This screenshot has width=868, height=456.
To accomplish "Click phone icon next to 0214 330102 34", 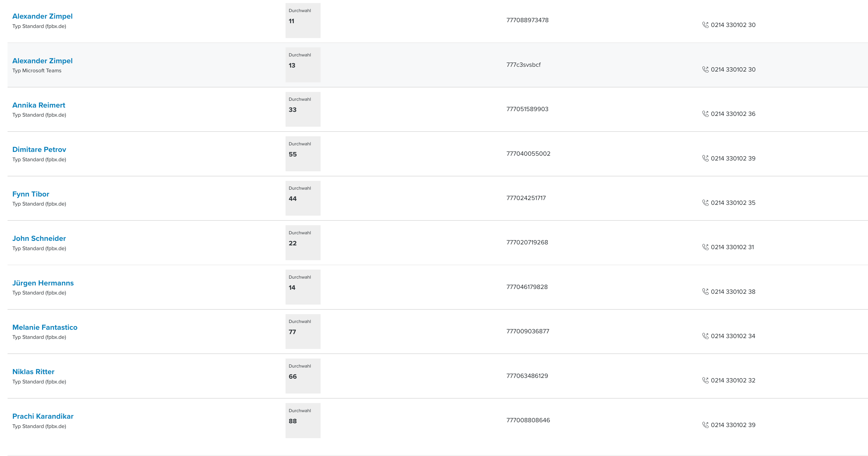I will click(705, 336).
